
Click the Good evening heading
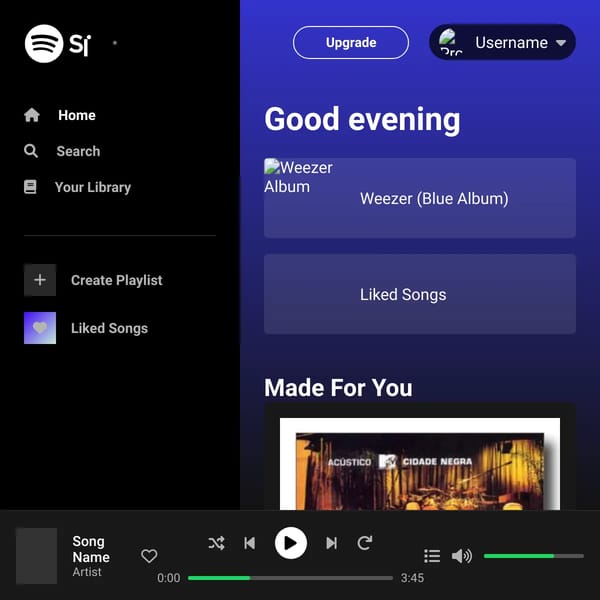(362, 119)
